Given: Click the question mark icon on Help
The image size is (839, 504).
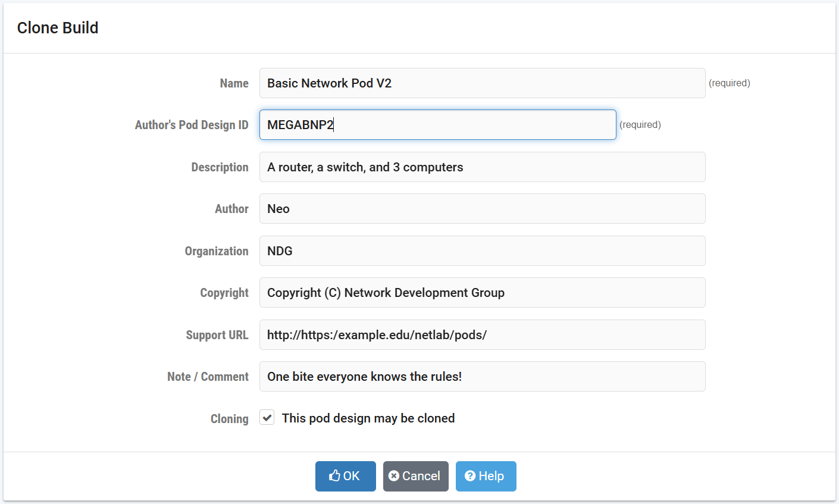Looking at the screenshot, I should coord(470,476).
